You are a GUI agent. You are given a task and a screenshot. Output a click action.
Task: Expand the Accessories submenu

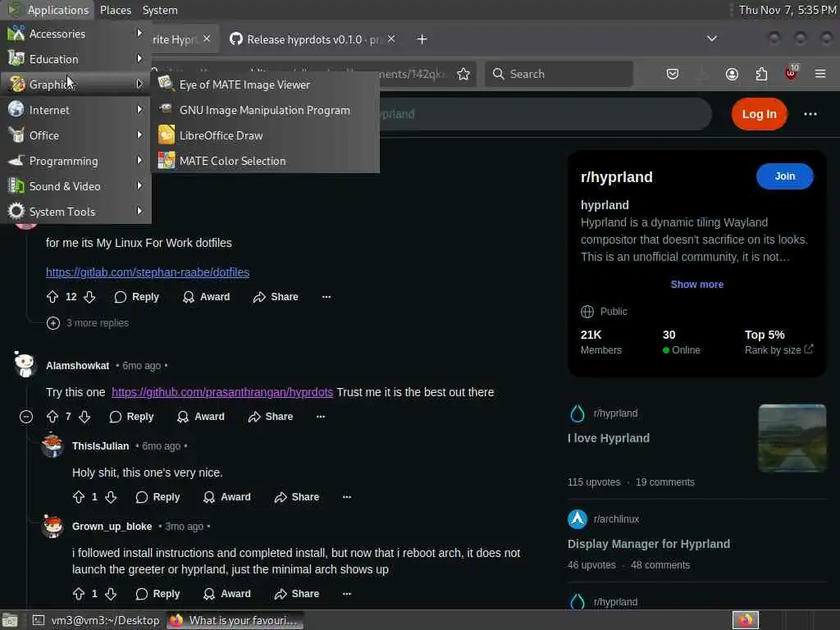pyautogui.click(x=75, y=34)
